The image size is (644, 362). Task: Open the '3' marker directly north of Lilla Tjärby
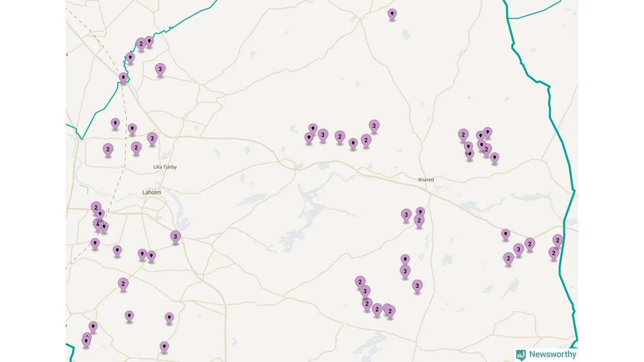click(x=152, y=138)
